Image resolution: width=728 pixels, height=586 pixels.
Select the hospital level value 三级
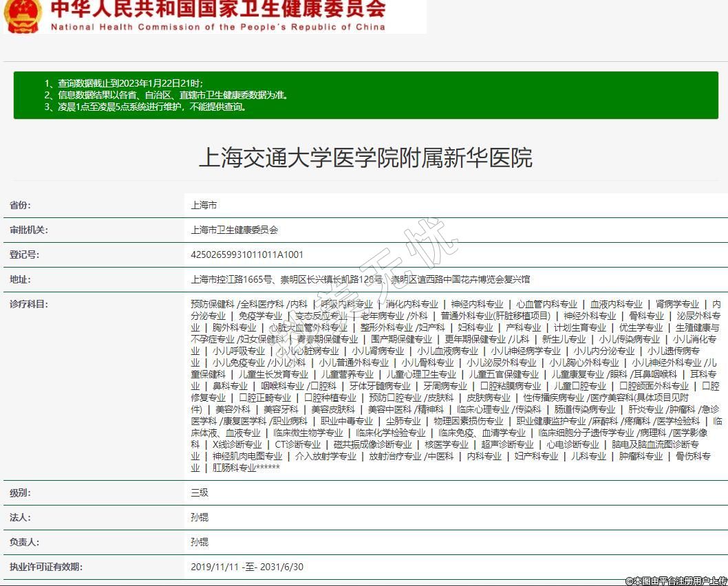199,493
